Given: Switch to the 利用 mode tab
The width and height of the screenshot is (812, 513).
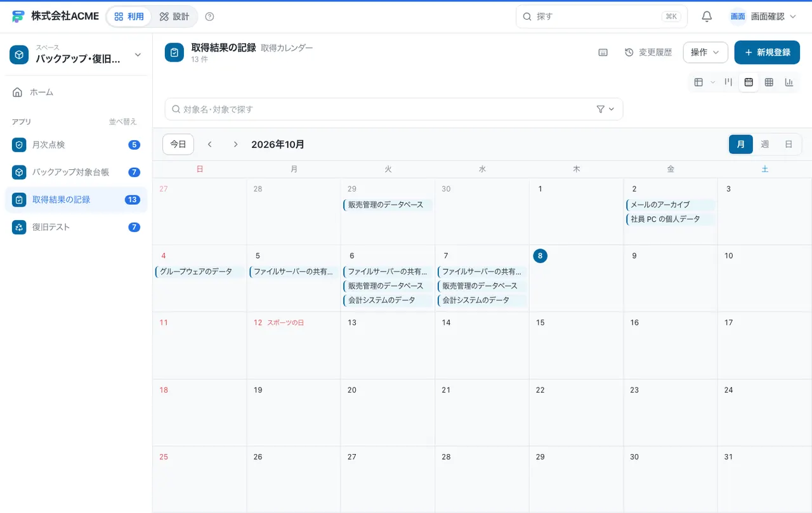Looking at the screenshot, I should pos(129,16).
